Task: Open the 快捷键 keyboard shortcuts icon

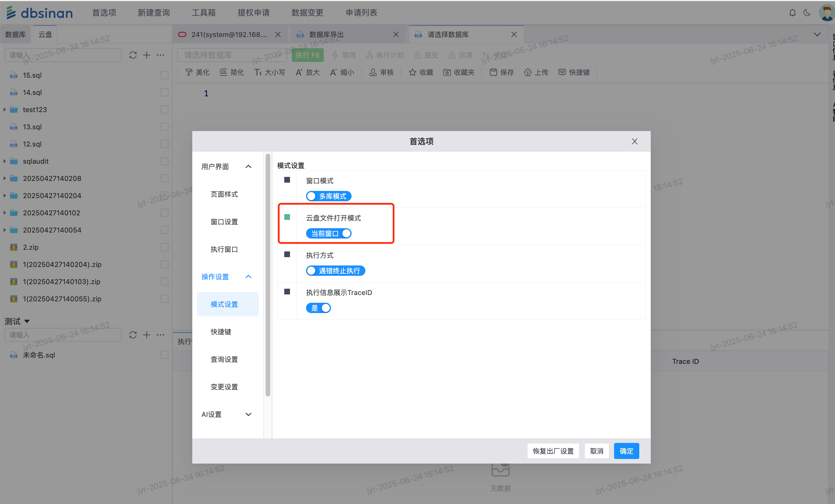Action: (562, 72)
